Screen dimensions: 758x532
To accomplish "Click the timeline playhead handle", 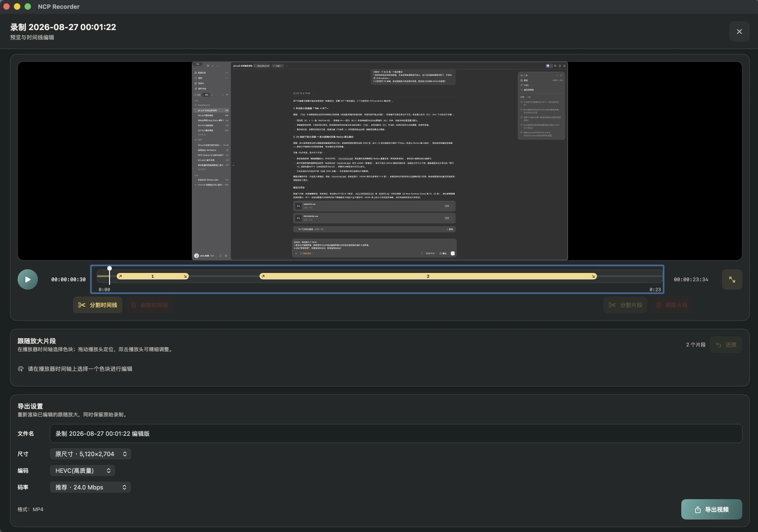I will (110, 269).
